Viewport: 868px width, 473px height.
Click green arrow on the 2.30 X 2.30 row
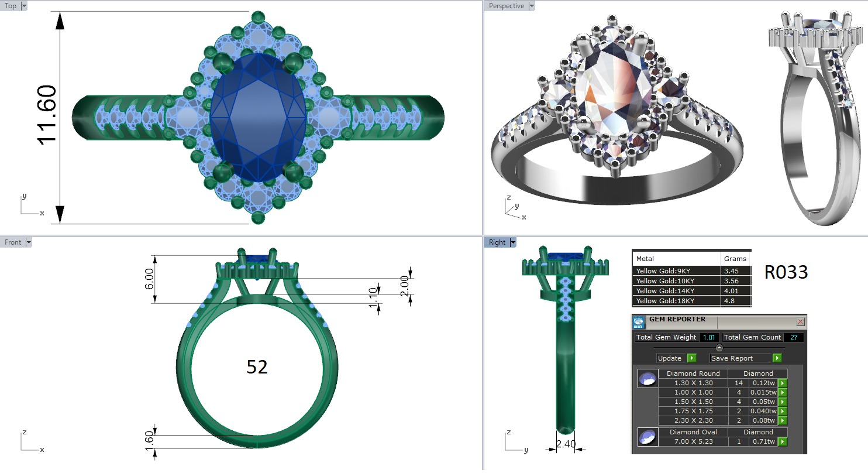782,421
